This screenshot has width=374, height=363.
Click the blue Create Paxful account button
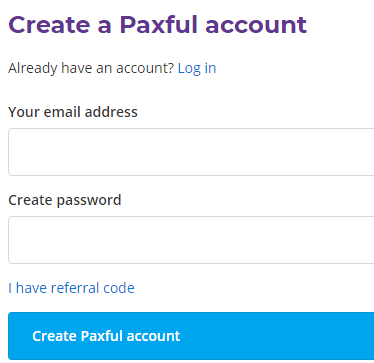[x=191, y=336]
